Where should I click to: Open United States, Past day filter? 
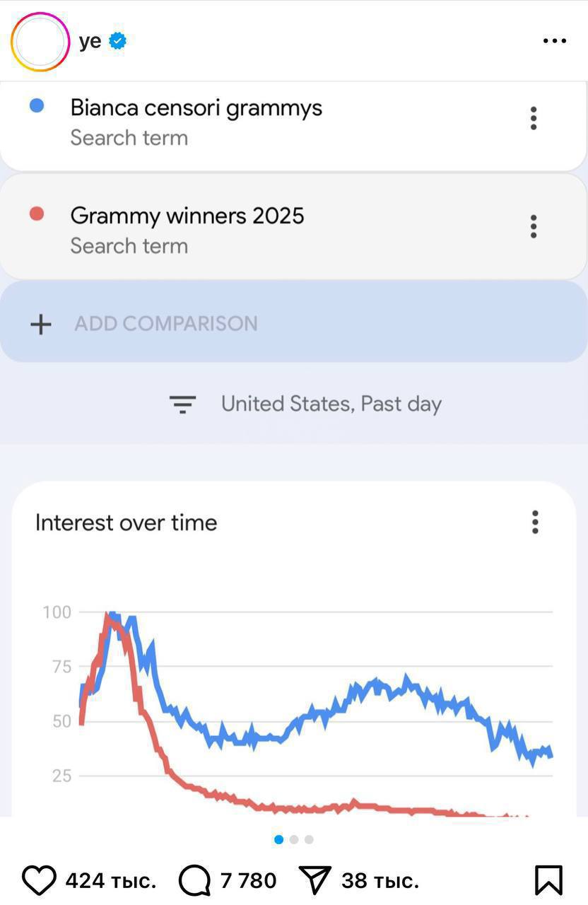pyautogui.click(x=331, y=404)
